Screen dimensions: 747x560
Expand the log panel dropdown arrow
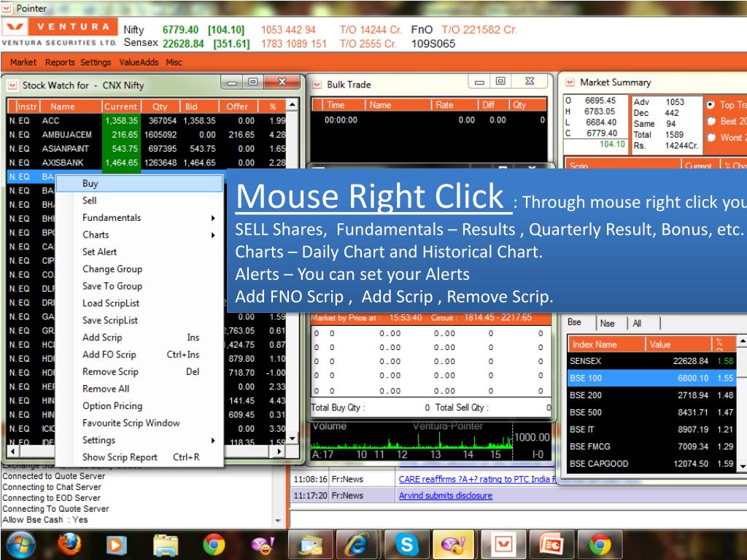[278, 521]
